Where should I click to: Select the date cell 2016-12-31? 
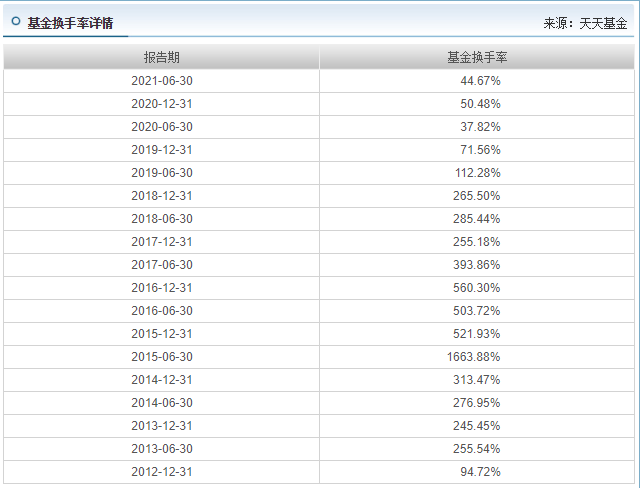162,288
